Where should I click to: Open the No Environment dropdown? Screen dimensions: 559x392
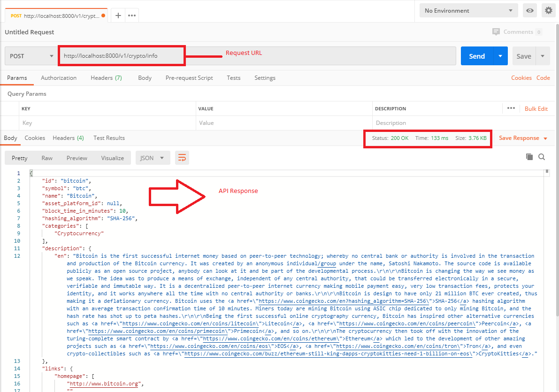pos(468,11)
